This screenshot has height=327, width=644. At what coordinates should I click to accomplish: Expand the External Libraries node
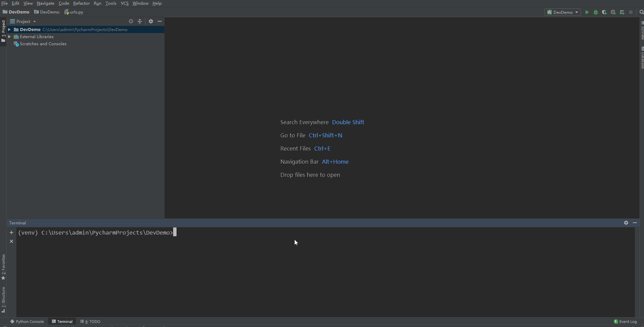(x=9, y=37)
